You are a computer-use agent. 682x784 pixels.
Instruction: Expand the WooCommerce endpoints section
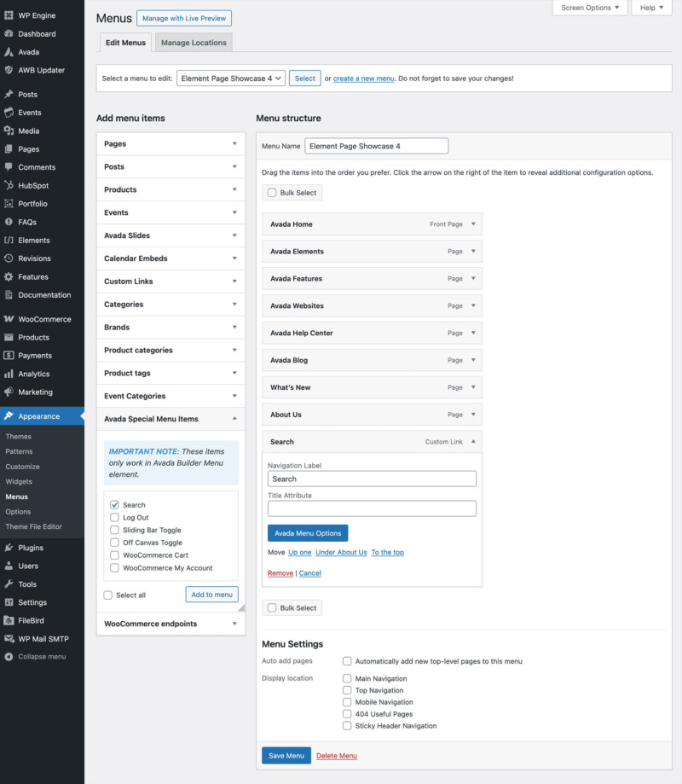[x=170, y=624]
